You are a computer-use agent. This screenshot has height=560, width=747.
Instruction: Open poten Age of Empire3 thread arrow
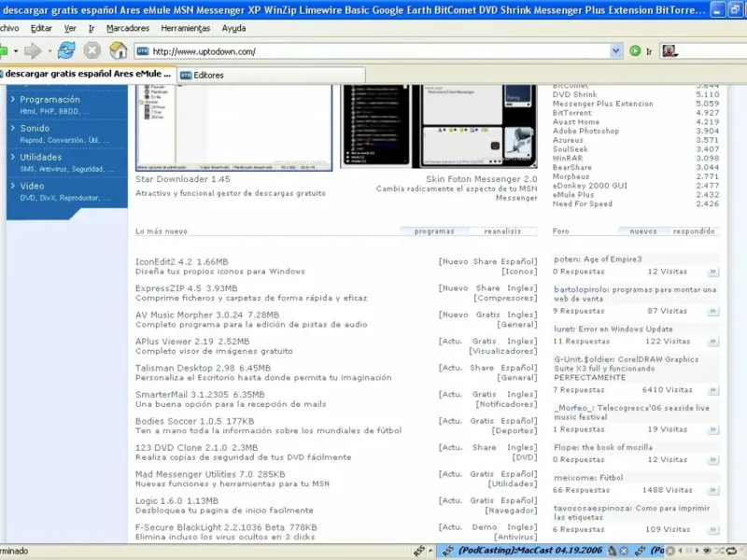(712, 272)
